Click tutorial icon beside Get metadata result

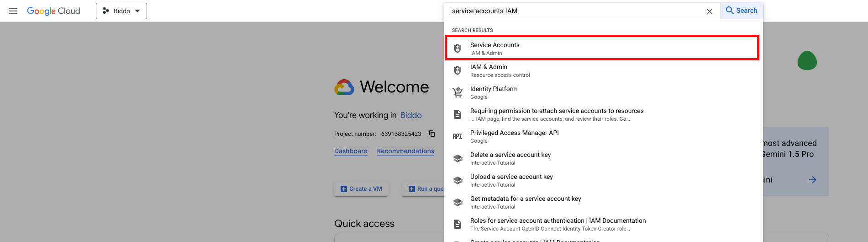[458, 202]
